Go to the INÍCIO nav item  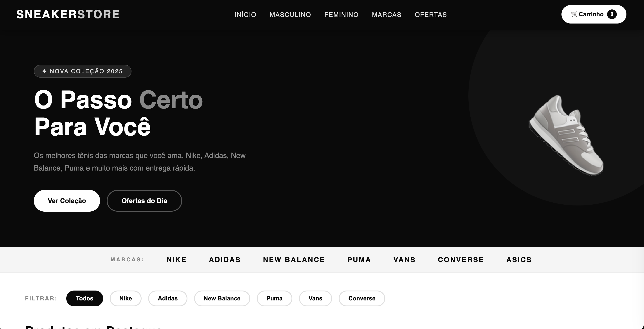point(245,15)
